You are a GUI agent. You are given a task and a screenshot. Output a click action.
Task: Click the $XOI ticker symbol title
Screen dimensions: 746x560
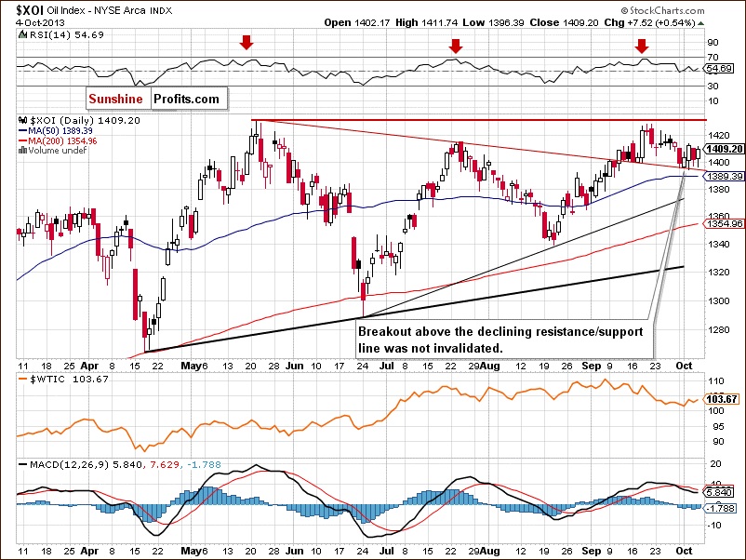click(30, 10)
